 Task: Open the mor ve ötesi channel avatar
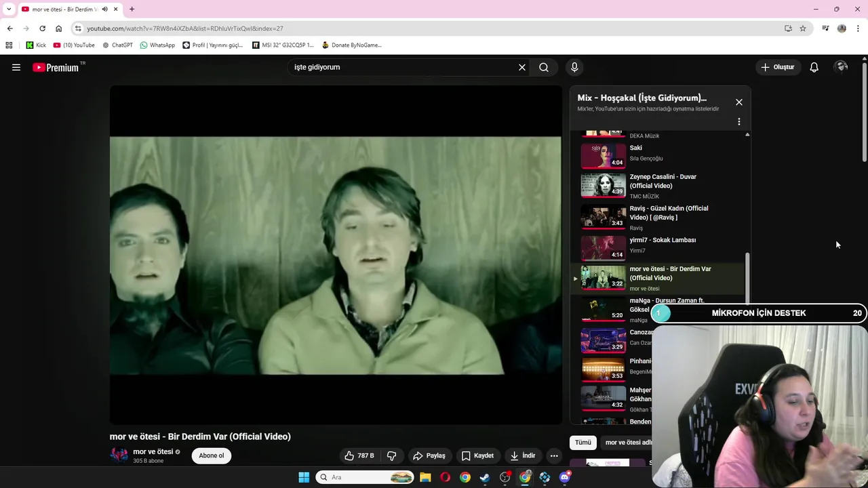119,455
